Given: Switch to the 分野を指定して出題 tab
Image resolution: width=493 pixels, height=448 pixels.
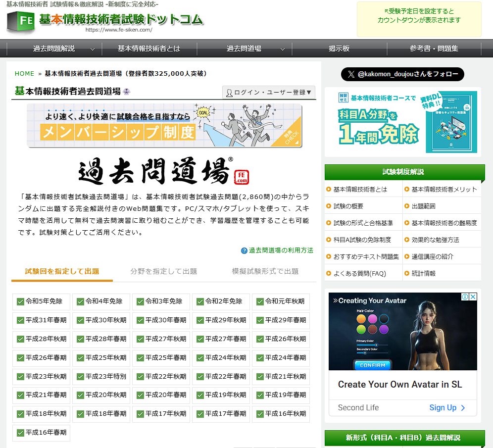Looking at the screenshot, I should (163, 271).
